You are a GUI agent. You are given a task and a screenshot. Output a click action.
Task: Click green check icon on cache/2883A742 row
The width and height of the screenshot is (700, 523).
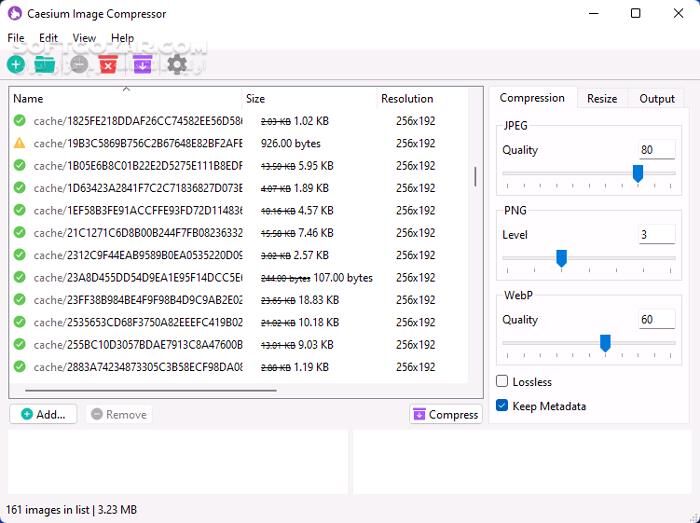[19, 366]
